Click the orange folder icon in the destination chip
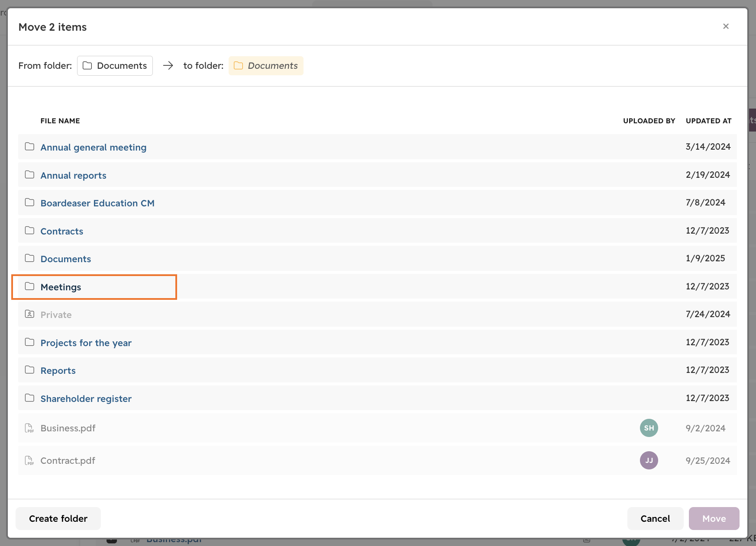 [x=239, y=66]
